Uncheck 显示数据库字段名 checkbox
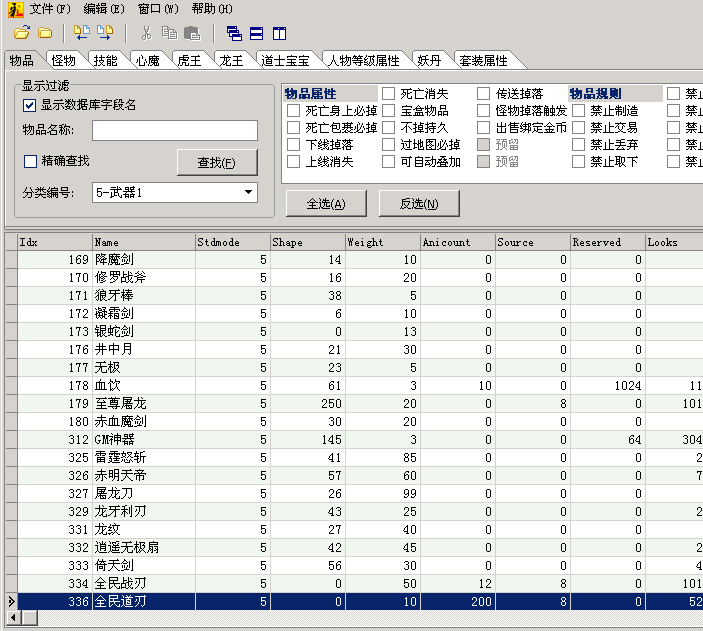 pyautogui.click(x=30, y=105)
